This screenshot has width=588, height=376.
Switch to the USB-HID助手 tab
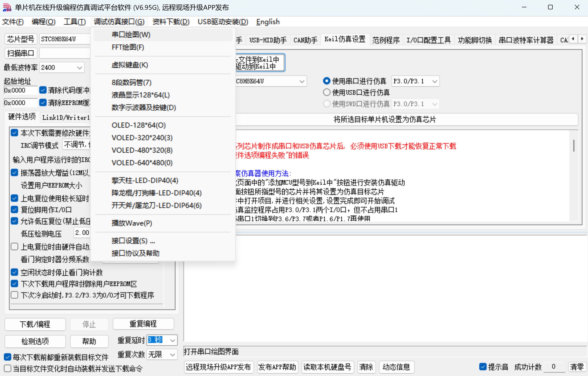point(268,40)
